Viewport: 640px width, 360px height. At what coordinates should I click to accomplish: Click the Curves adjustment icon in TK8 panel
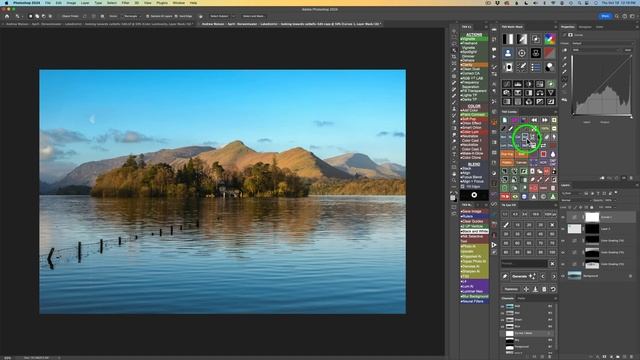(507, 84)
